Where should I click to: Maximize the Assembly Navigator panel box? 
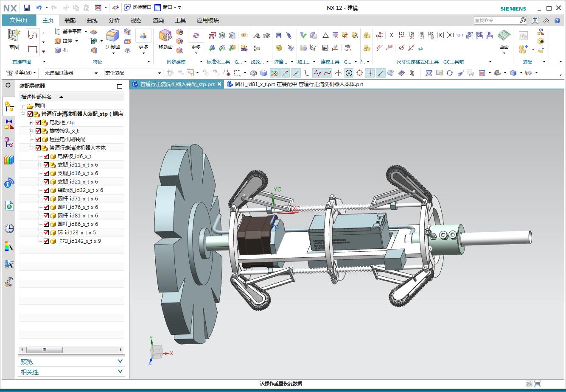point(120,86)
